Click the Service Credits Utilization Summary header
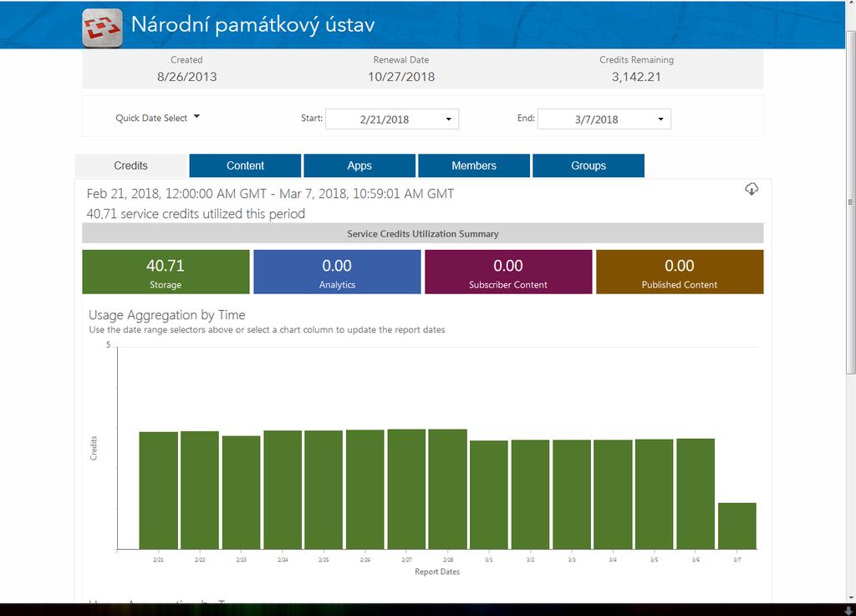The height and width of the screenshot is (616, 856). tap(423, 233)
